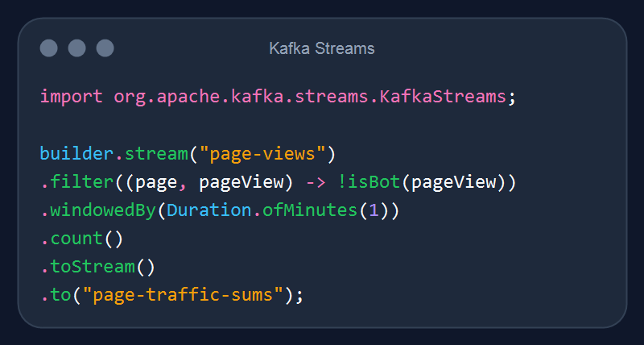Click the "->" lambda arrow
The height and width of the screenshot is (345, 644).
316,182
